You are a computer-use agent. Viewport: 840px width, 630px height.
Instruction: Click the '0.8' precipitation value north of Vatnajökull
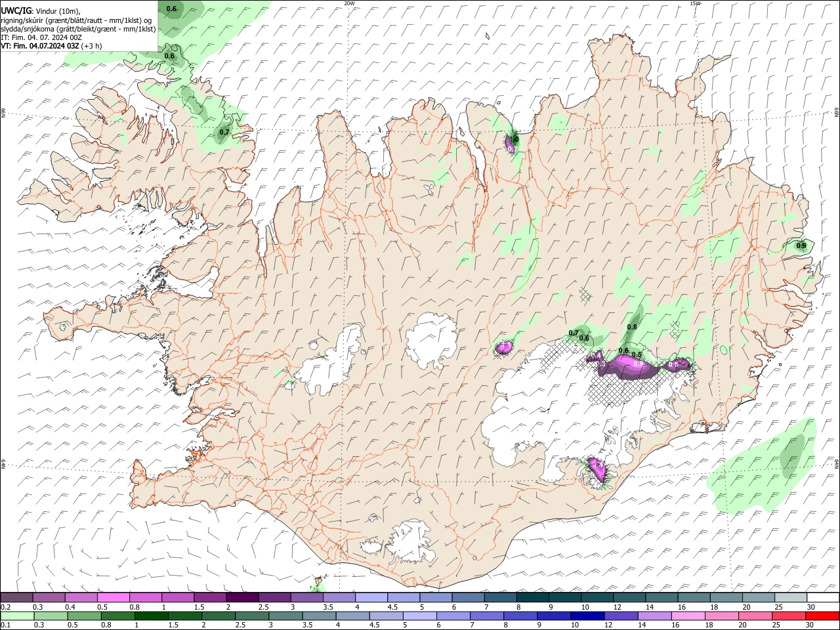tap(633, 327)
